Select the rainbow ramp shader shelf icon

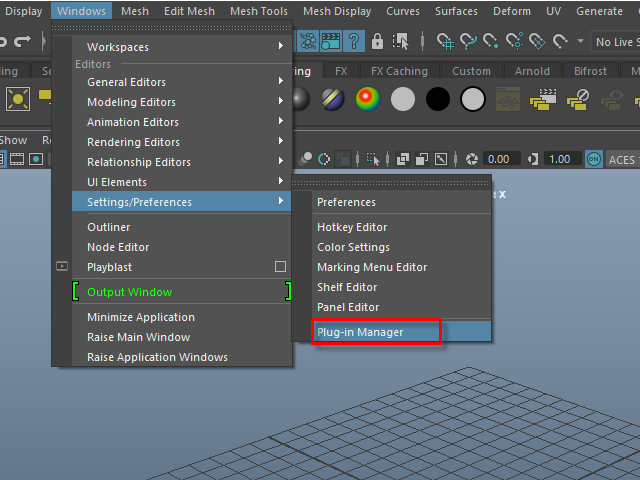point(368,99)
